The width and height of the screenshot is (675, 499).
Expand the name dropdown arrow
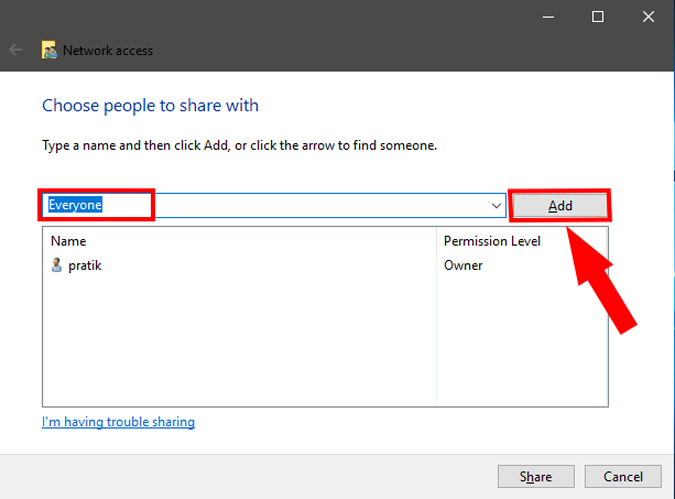[x=497, y=205]
